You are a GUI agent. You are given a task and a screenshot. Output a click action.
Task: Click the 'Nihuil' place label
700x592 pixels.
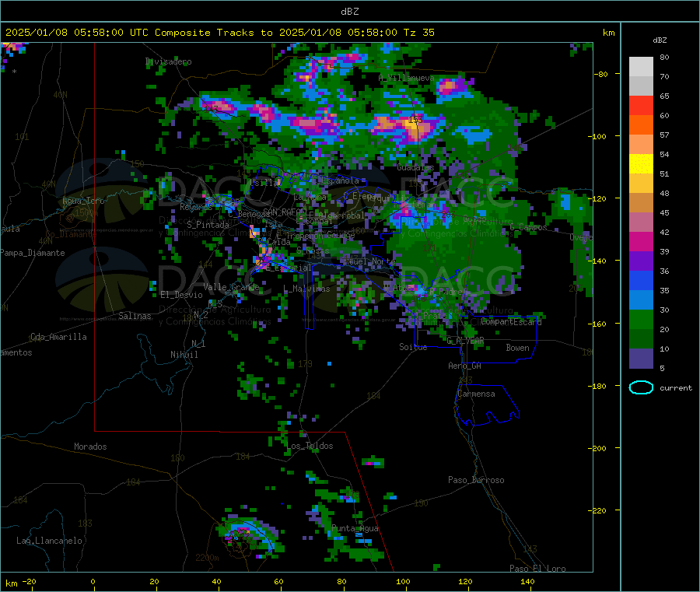tap(184, 355)
